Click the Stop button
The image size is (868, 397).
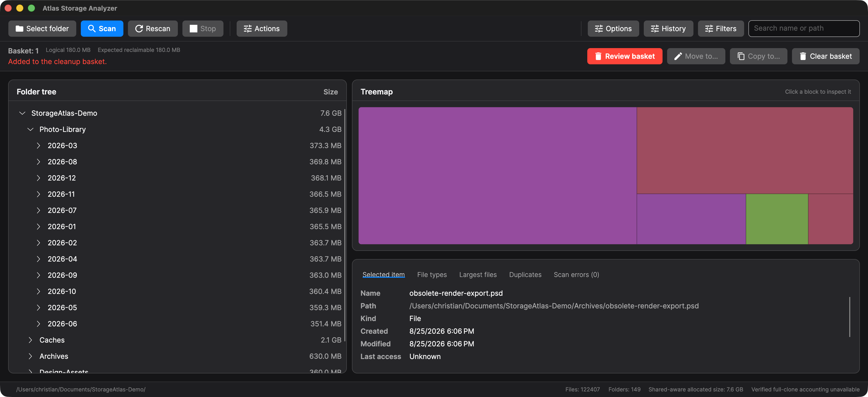click(202, 29)
